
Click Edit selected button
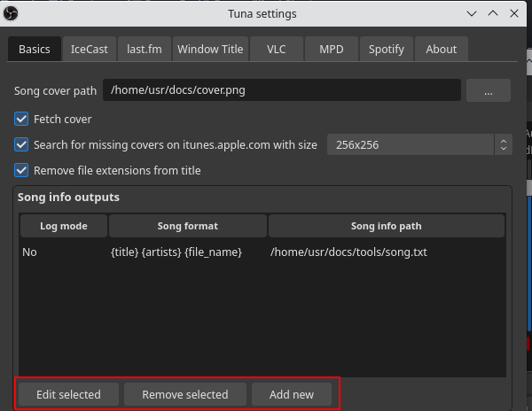pos(68,394)
